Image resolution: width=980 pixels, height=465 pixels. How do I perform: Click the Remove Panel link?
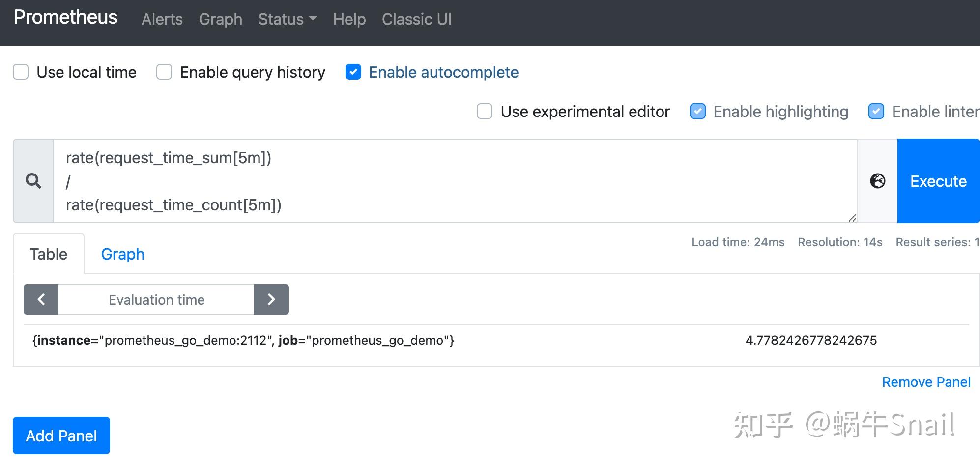coord(926,382)
